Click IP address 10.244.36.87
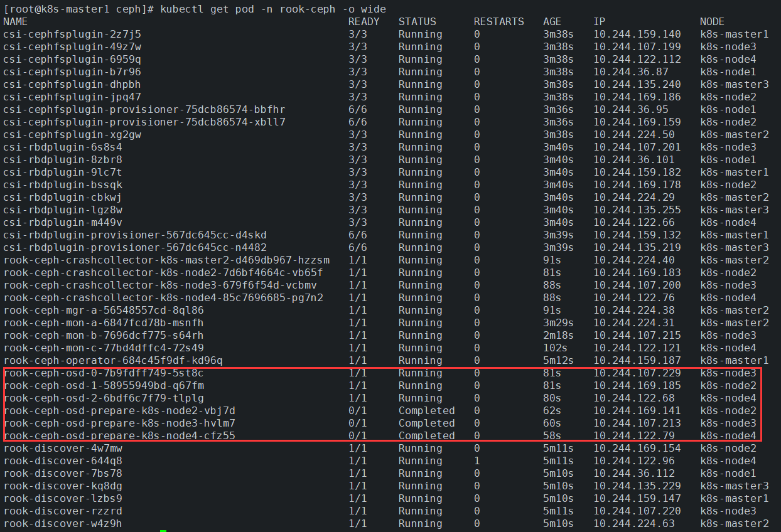The image size is (781, 532). click(631, 72)
